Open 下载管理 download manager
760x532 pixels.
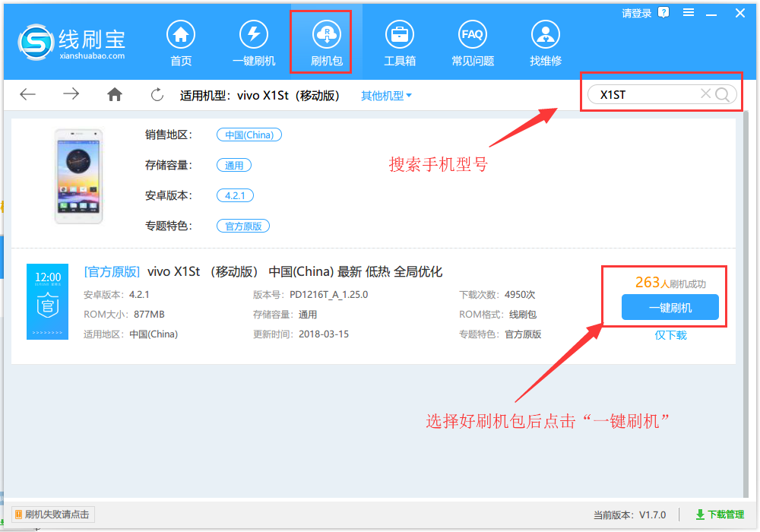click(x=720, y=515)
